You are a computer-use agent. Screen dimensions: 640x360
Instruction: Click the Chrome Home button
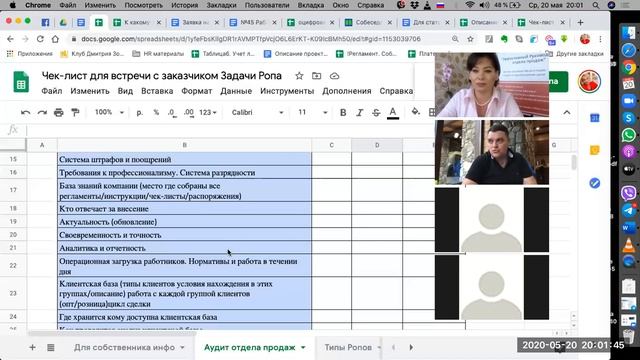[55, 39]
